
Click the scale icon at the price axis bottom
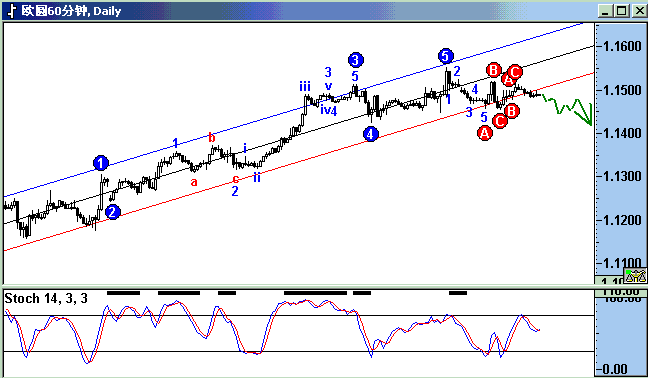(x=635, y=276)
